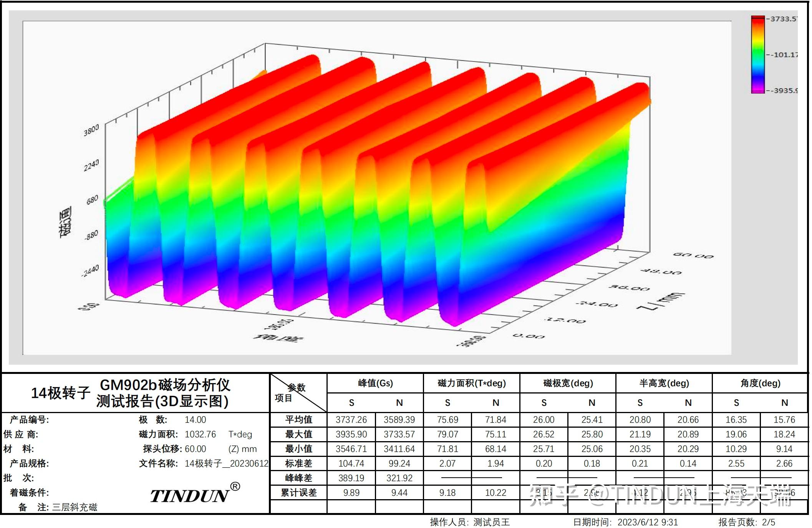Select the report title GM902b磁场分析仪
The height and width of the screenshot is (528, 812).
pyautogui.click(x=165, y=385)
